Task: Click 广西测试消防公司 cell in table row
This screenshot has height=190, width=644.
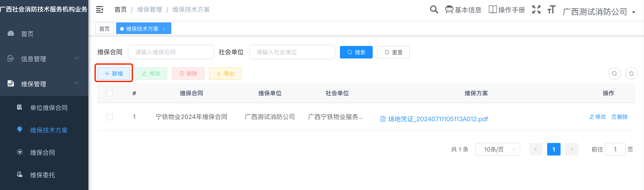Action: (x=270, y=117)
